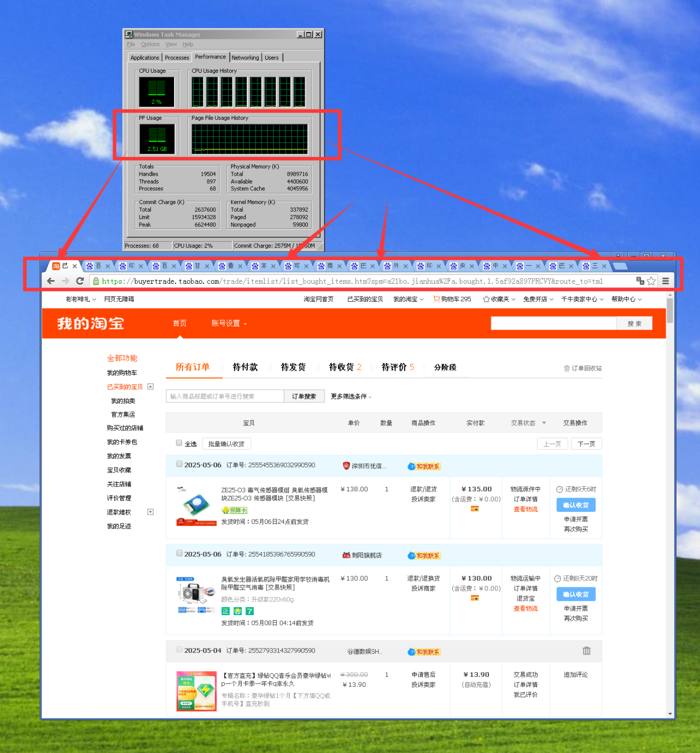Image resolution: width=700 pixels, height=753 pixels.
Task: Open the ozone generator product thumbnail
Action: 196,595
